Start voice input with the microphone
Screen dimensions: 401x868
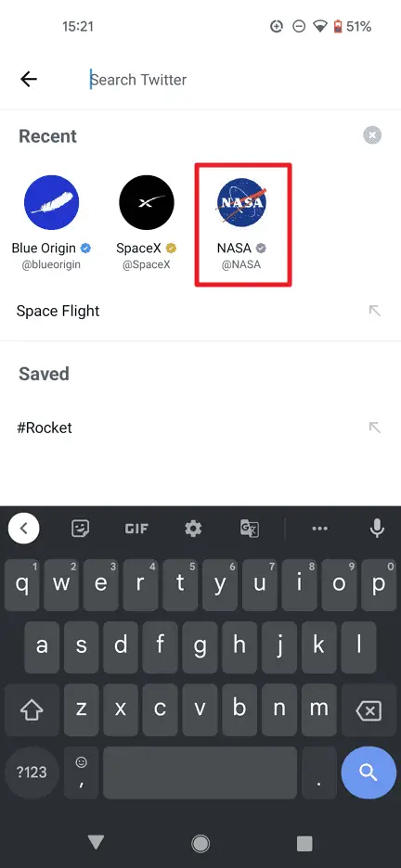(x=377, y=529)
